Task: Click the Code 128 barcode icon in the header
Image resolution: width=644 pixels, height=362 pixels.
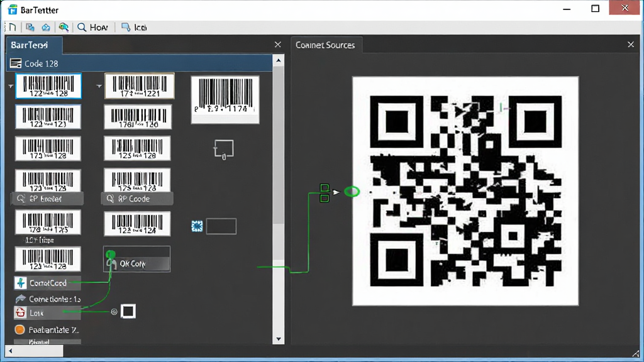Action: click(16, 63)
